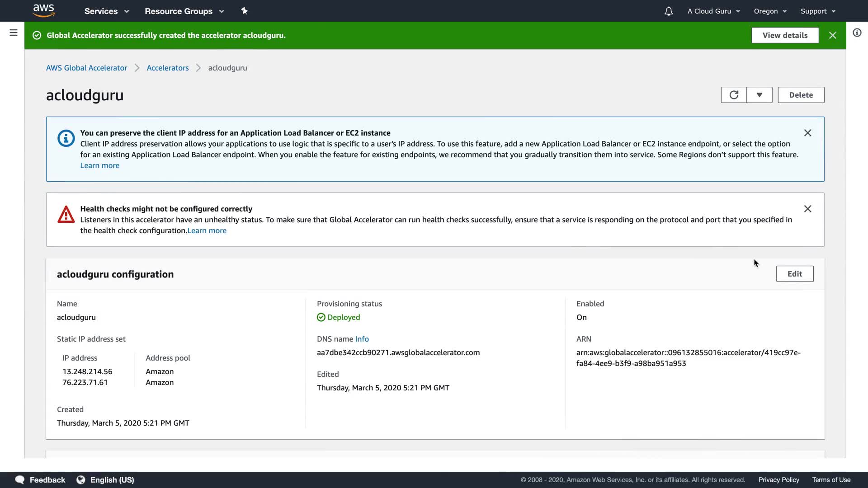The image size is (868, 488).
Task: Close the client IP preservation notice
Action: click(807, 133)
